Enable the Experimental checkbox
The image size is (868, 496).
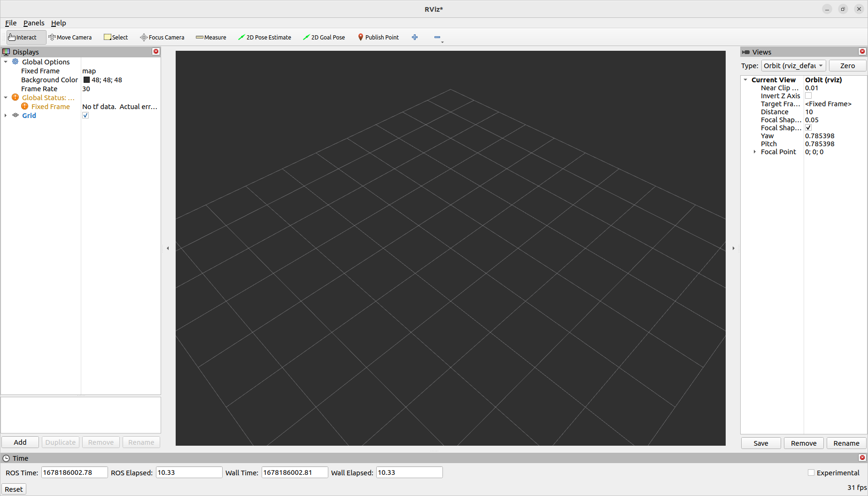811,472
